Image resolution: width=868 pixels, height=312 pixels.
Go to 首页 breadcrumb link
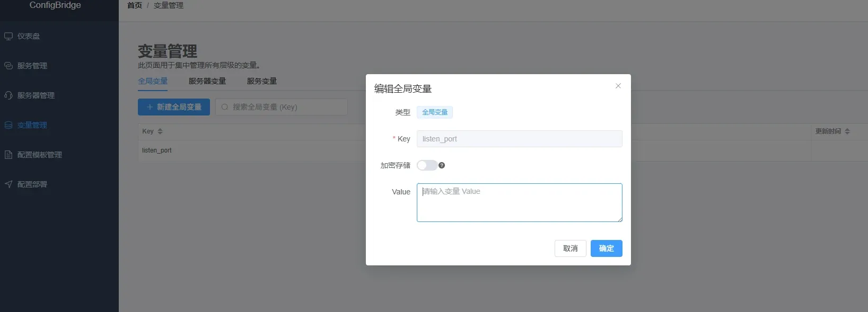point(135,5)
